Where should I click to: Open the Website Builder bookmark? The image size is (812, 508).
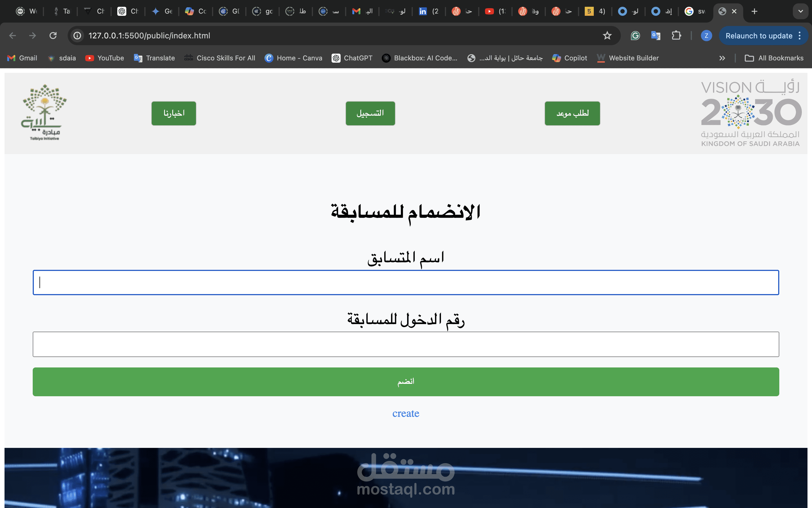tap(628, 58)
